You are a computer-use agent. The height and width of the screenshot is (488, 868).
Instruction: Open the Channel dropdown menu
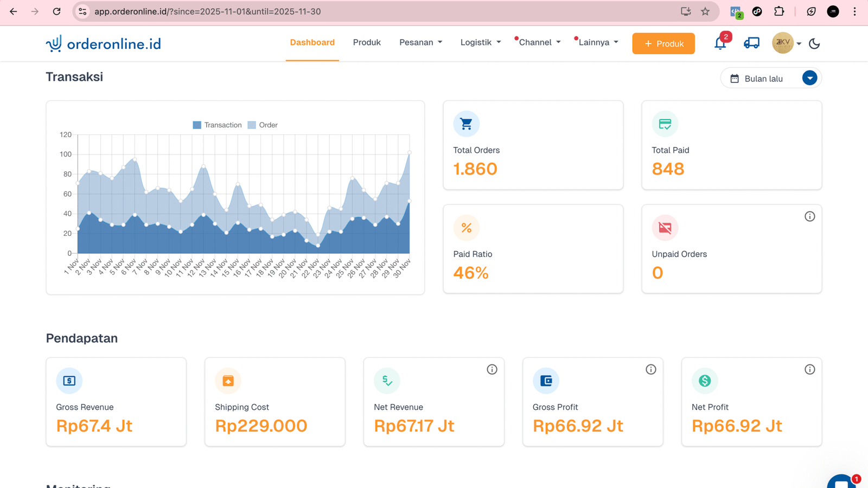[539, 42]
